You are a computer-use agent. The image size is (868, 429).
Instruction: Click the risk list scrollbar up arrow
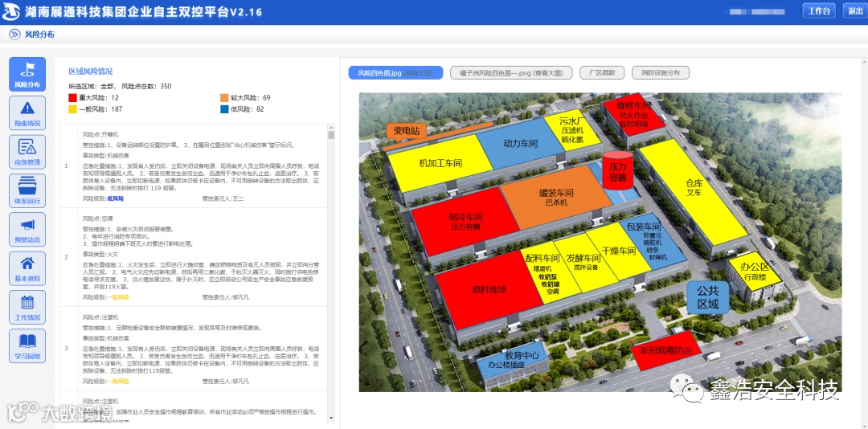[x=331, y=127]
